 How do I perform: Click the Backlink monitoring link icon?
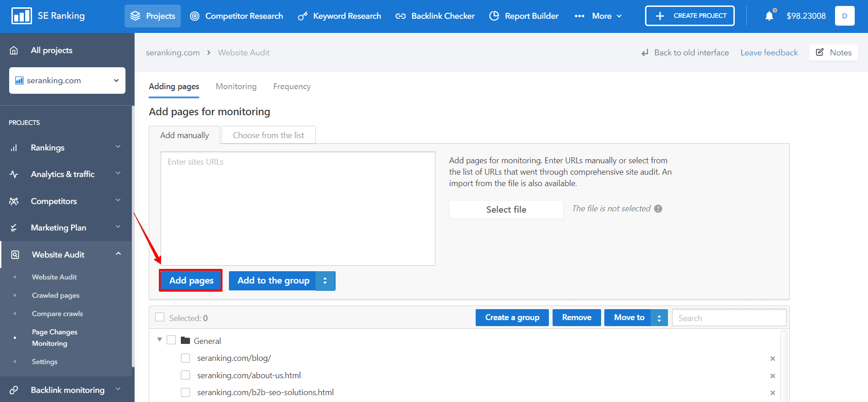14,390
